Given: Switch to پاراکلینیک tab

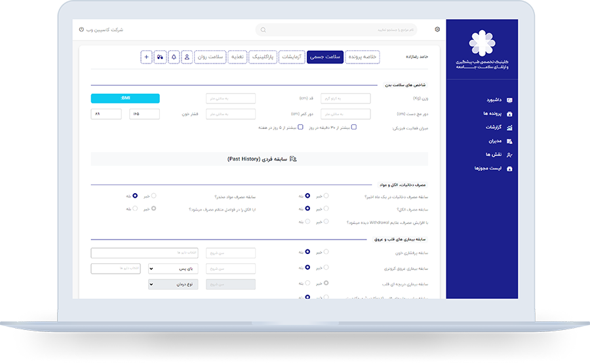Looking at the screenshot, I should tap(263, 57).
